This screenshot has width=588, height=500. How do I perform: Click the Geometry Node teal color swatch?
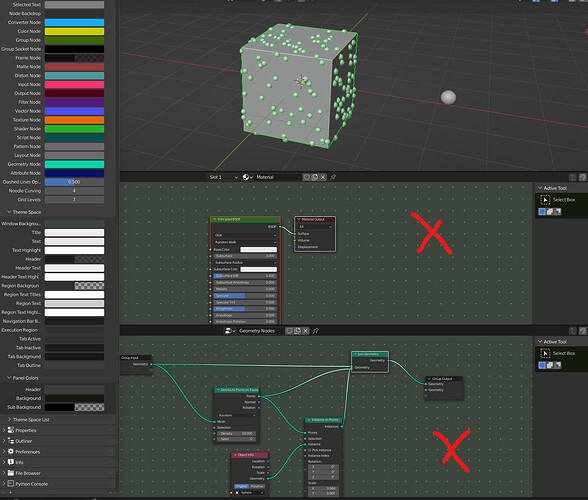74,164
